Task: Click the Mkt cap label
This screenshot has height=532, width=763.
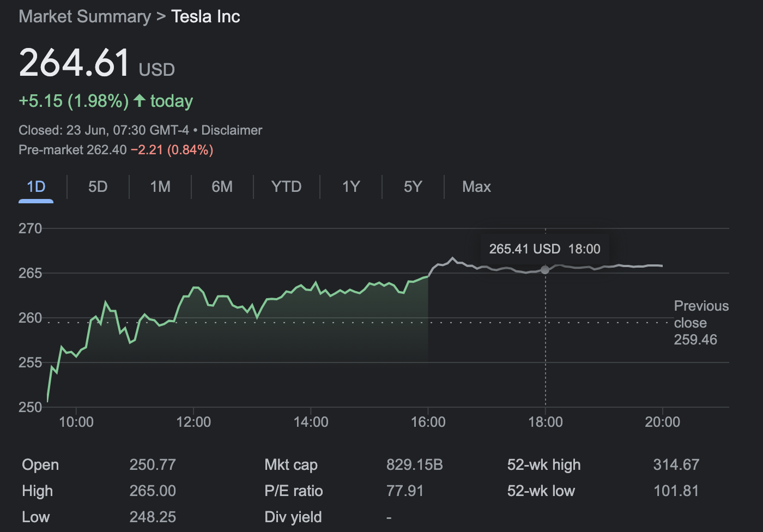Action: point(291,465)
